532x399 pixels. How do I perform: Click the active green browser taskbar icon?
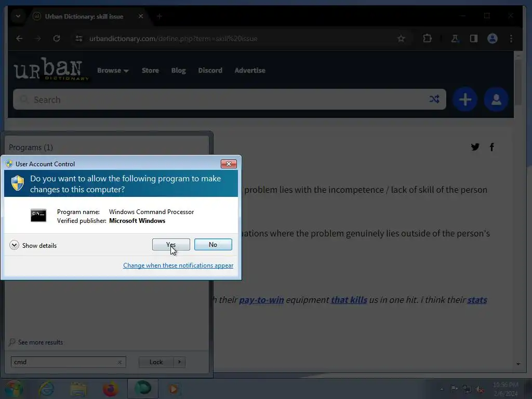tap(143, 389)
